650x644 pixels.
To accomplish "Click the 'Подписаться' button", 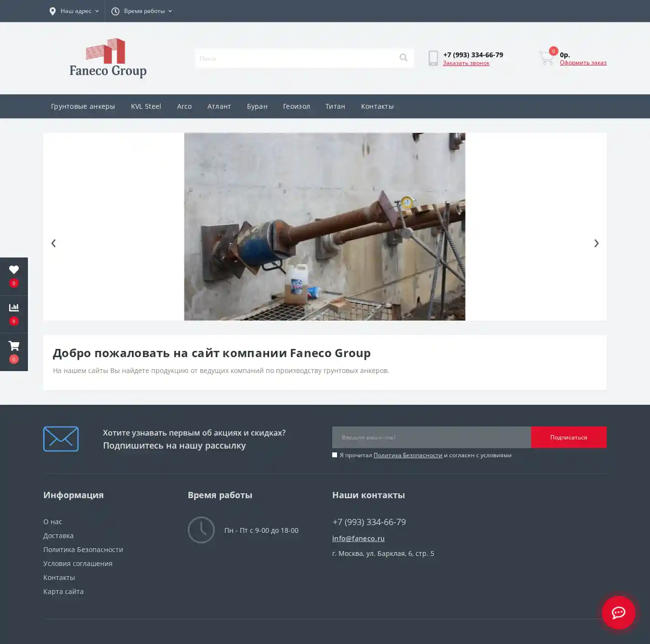I will coord(568,437).
